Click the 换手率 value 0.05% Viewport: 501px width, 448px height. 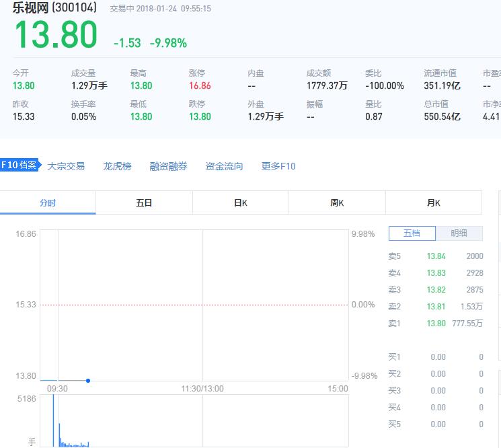tap(83, 116)
